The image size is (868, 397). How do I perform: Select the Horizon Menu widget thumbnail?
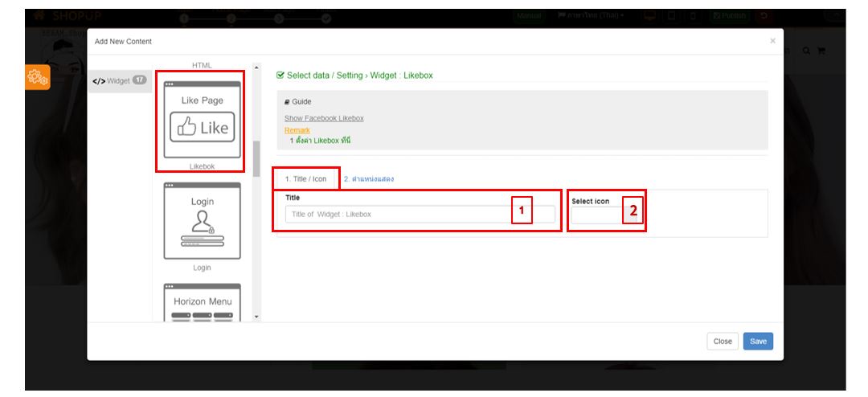click(x=202, y=302)
